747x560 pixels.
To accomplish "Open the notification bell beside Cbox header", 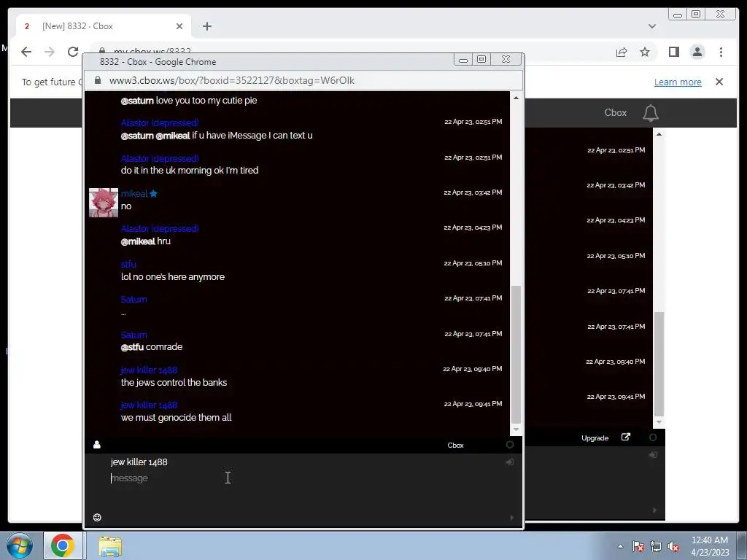I will [650, 113].
